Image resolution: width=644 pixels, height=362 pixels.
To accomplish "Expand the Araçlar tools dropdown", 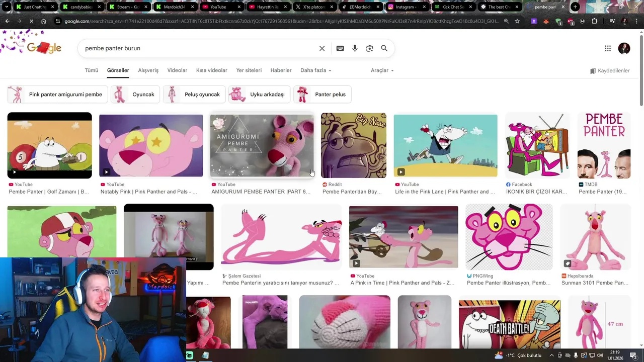I will point(382,70).
